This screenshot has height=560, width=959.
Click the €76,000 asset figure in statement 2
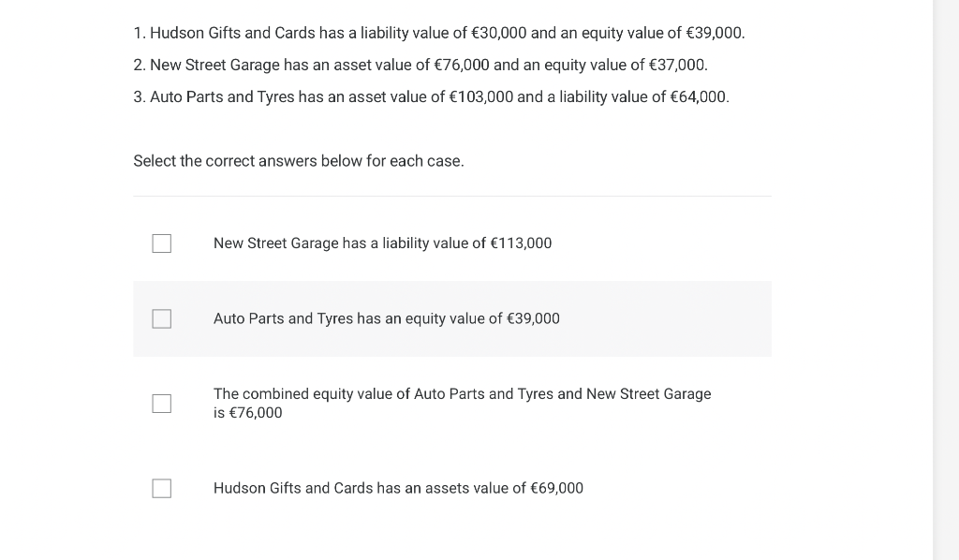(462, 66)
